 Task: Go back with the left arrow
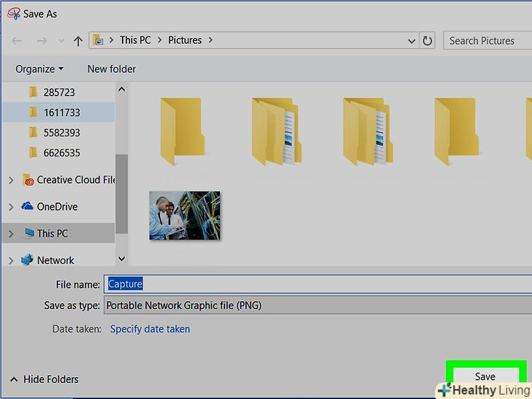coord(17,41)
